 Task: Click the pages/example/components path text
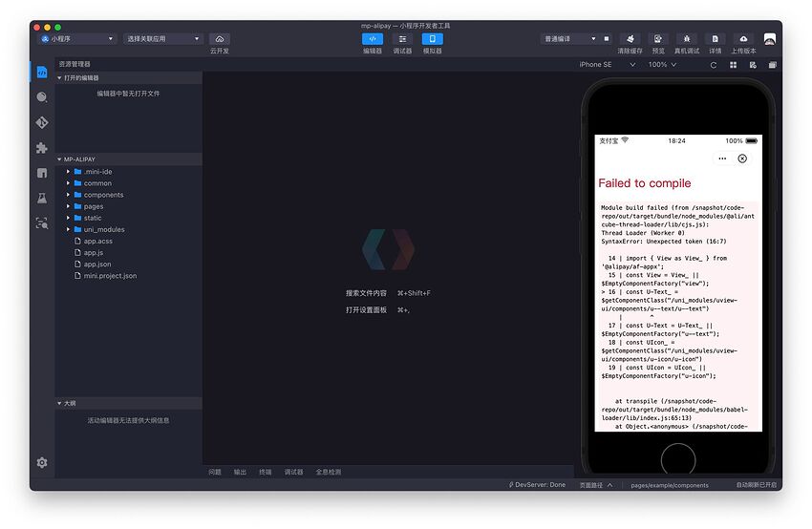click(x=670, y=485)
